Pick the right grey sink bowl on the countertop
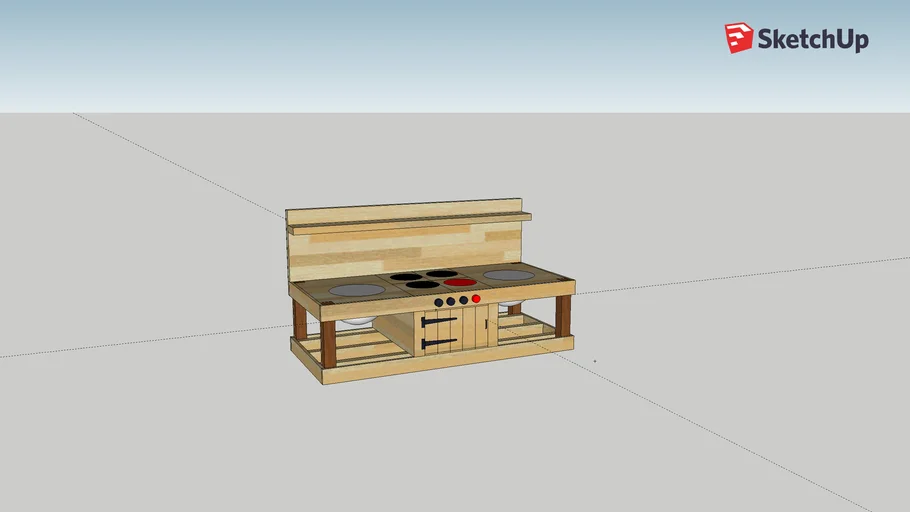This screenshot has height=512, width=910. click(509, 275)
